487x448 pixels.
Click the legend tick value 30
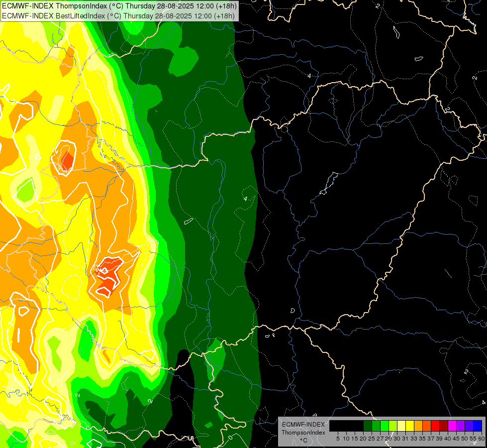click(x=397, y=439)
